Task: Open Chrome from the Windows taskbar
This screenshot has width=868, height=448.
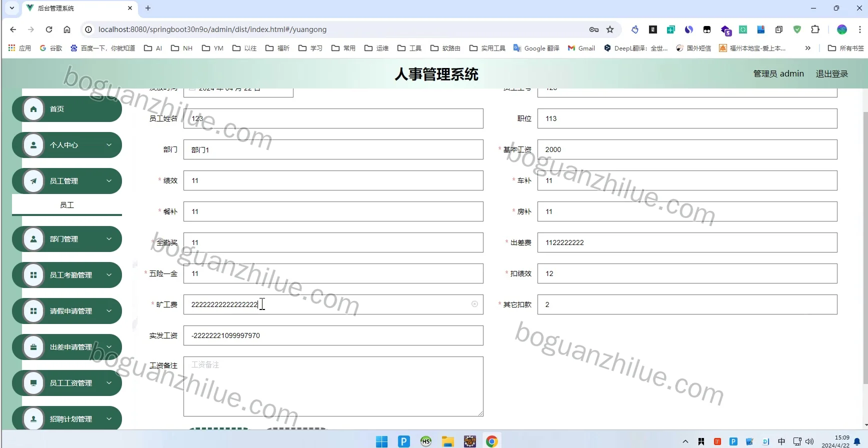Action: [492, 441]
